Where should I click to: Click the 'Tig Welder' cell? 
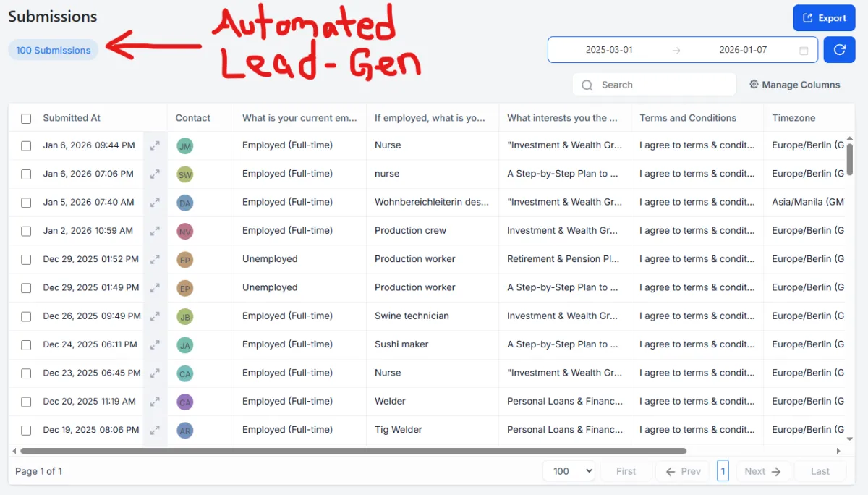(x=399, y=430)
